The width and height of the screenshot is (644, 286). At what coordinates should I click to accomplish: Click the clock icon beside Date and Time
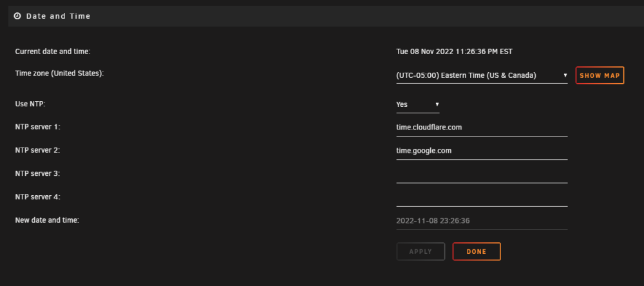[x=17, y=16]
